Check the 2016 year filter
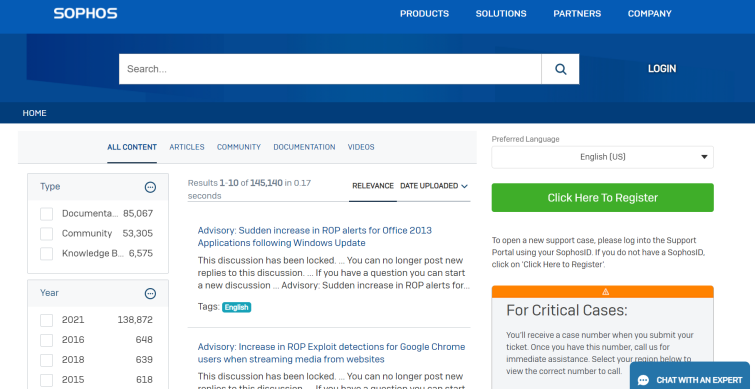 pos(46,340)
